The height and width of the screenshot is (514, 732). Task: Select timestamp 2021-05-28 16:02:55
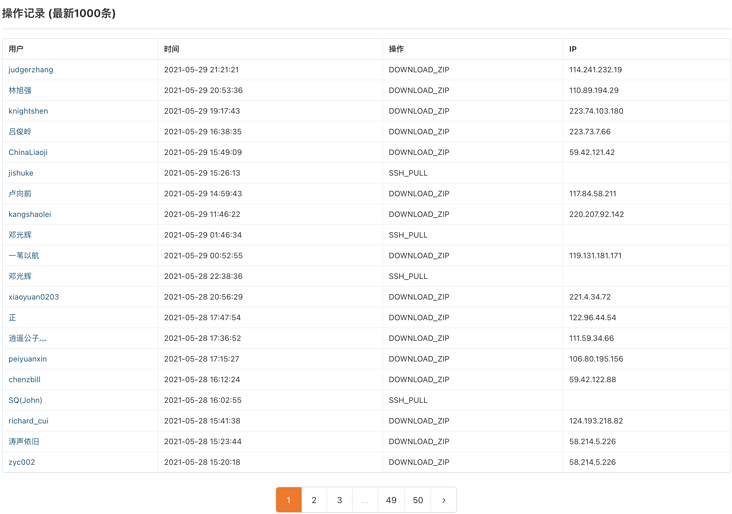click(x=203, y=400)
